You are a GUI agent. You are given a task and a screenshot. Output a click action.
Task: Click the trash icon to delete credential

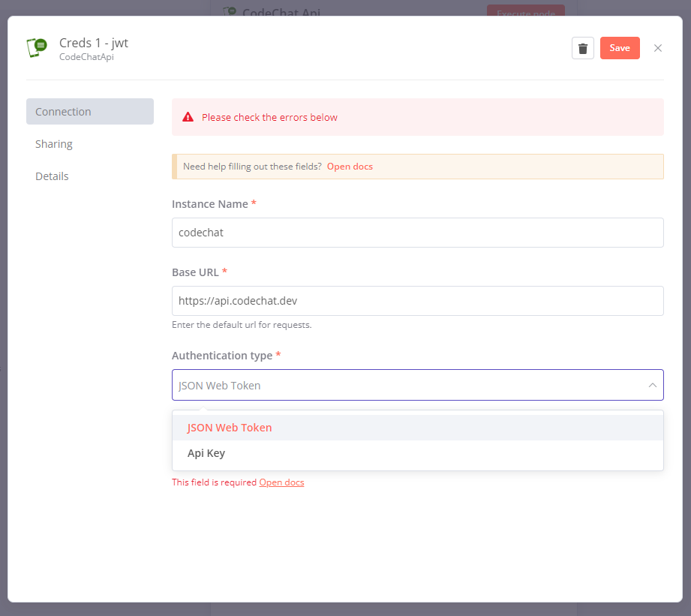(x=583, y=47)
